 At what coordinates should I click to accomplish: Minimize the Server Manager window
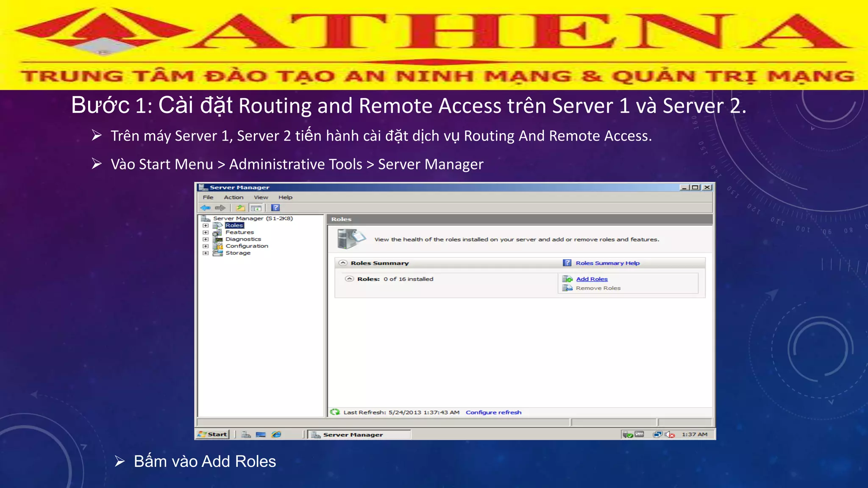coord(684,187)
